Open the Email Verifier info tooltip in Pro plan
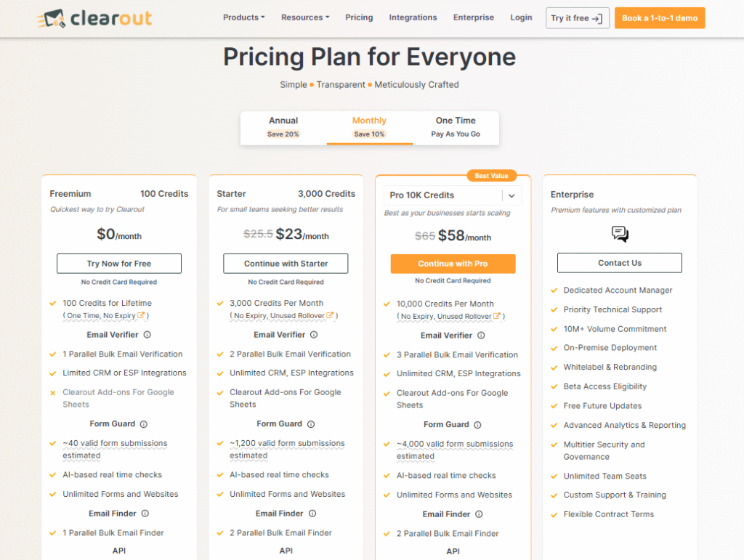 point(481,336)
